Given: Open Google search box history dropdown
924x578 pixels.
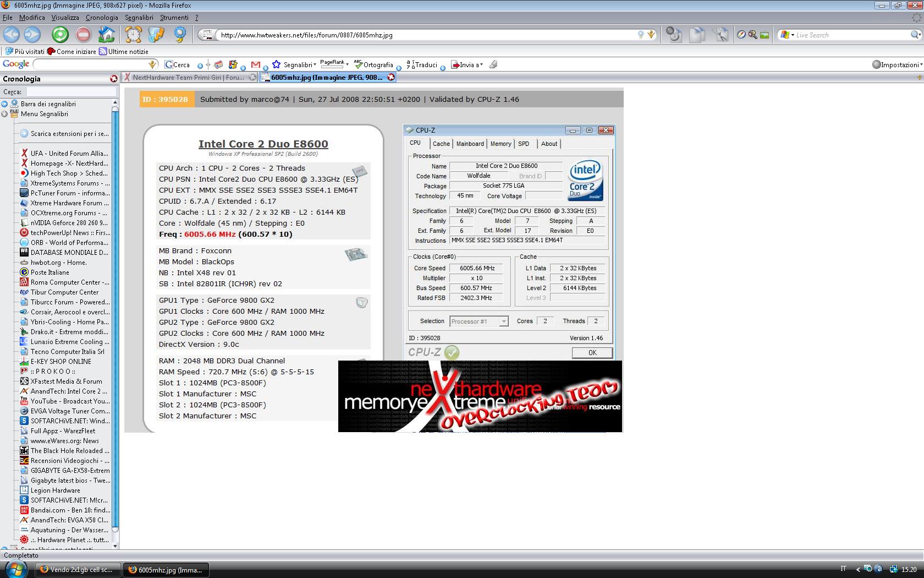Looking at the screenshot, I should tap(153, 64).
